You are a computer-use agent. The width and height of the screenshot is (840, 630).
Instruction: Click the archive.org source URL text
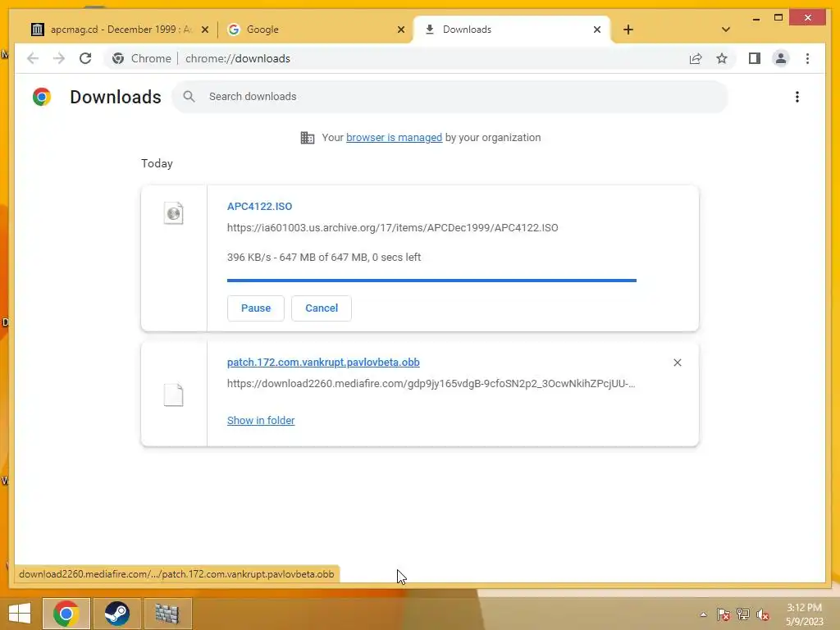392,228
